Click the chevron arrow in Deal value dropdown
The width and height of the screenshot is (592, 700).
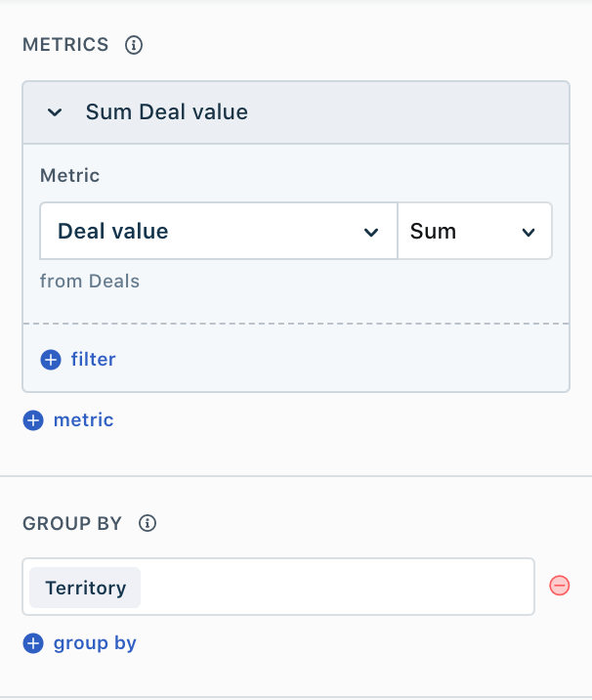coord(370,232)
